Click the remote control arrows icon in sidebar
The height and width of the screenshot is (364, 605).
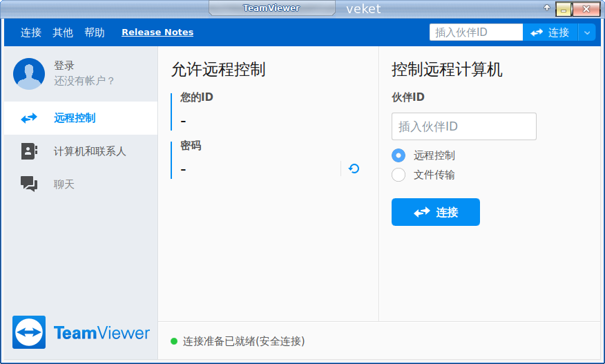tap(29, 118)
